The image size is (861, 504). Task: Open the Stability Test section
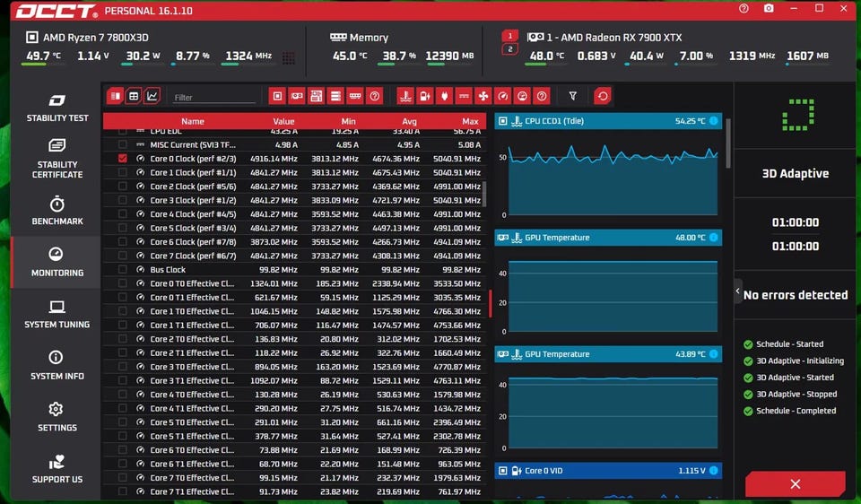click(57, 108)
